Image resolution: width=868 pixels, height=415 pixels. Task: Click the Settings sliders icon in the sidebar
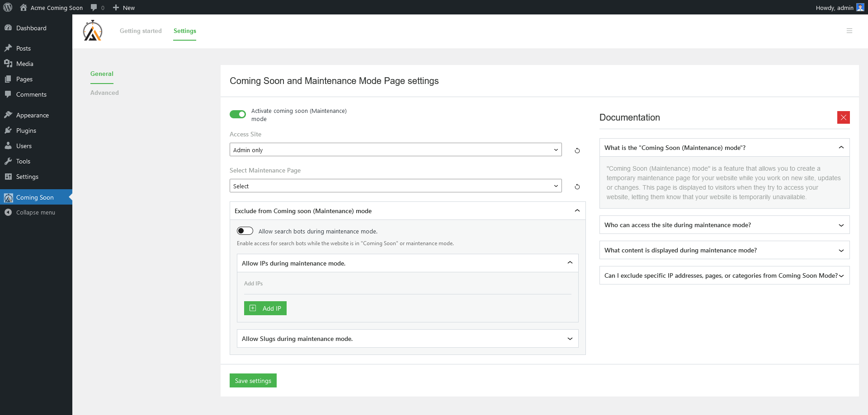click(x=8, y=176)
